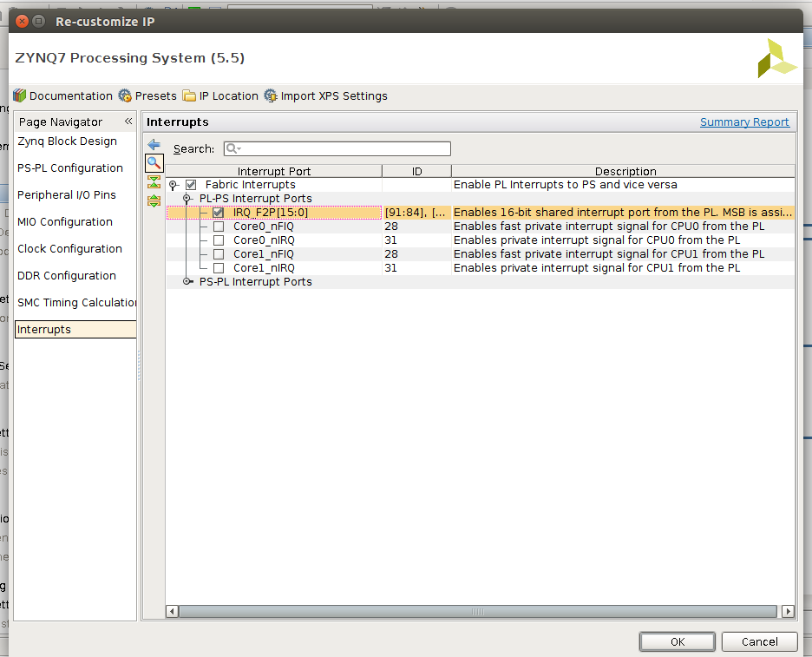Click the expand all tree icon
Screen dimensions: 812x657
pyautogui.click(x=154, y=200)
